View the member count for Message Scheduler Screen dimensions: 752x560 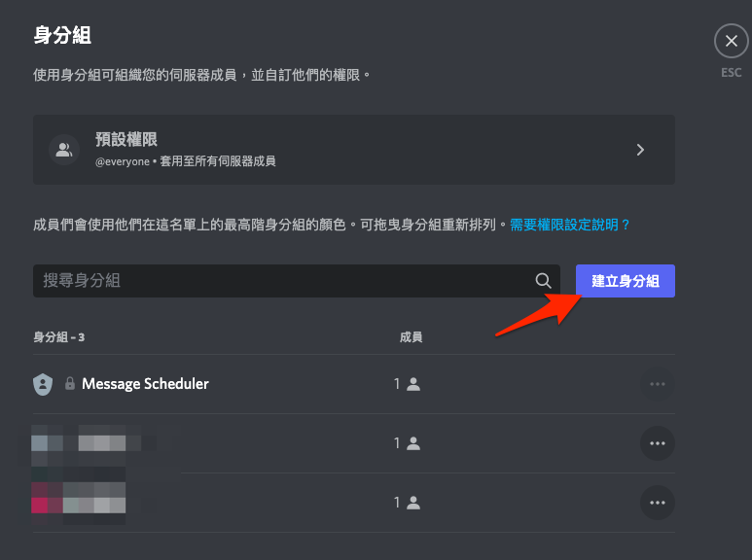pyautogui.click(x=407, y=384)
